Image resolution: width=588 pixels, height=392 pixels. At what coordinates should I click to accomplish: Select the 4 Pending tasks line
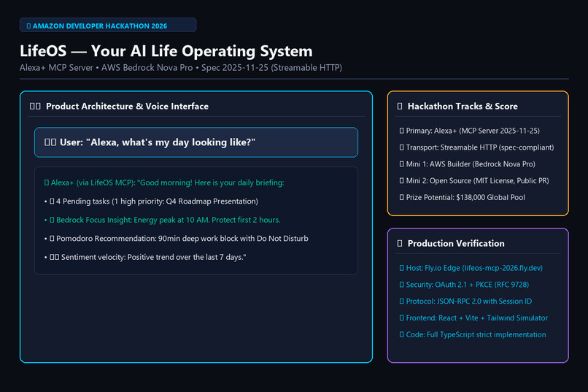click(x=151, y=201)
